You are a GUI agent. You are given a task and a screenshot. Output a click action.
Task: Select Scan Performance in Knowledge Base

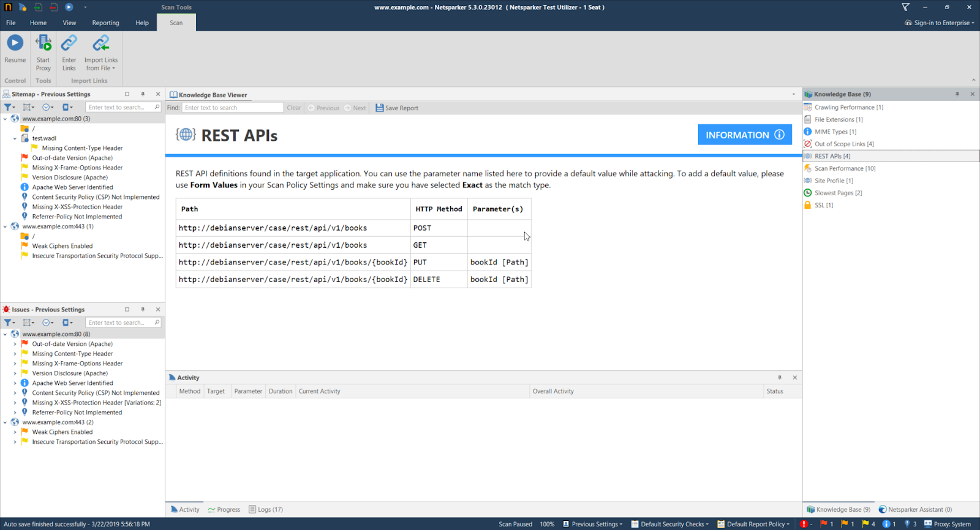[x=845, y=168]
